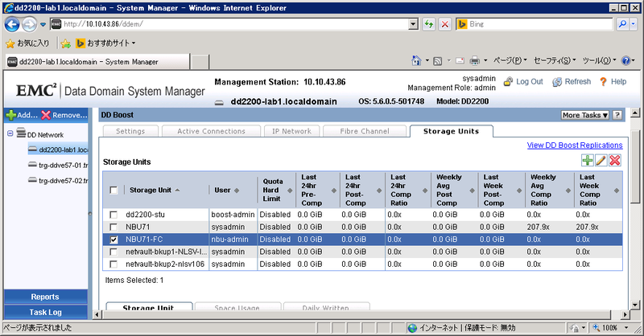Click the red stop loading icon
Screen dimensions: 644x336
pyautogui.click(x=445, y=24)
